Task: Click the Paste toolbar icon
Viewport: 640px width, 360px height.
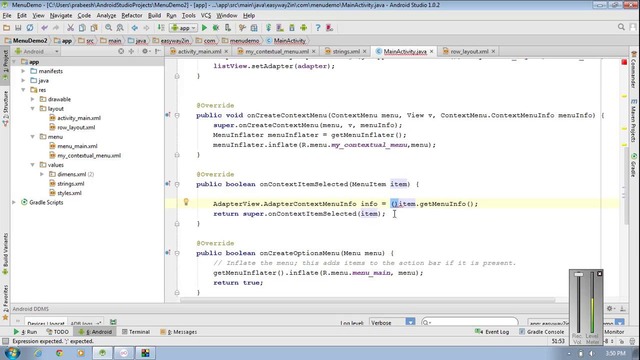Action: [x=94, y=28]
